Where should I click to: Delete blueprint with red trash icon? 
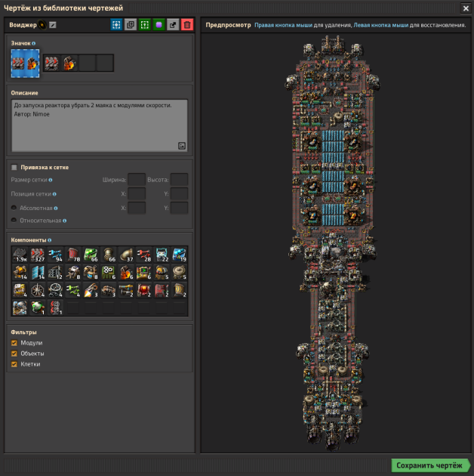coord(187,25)
